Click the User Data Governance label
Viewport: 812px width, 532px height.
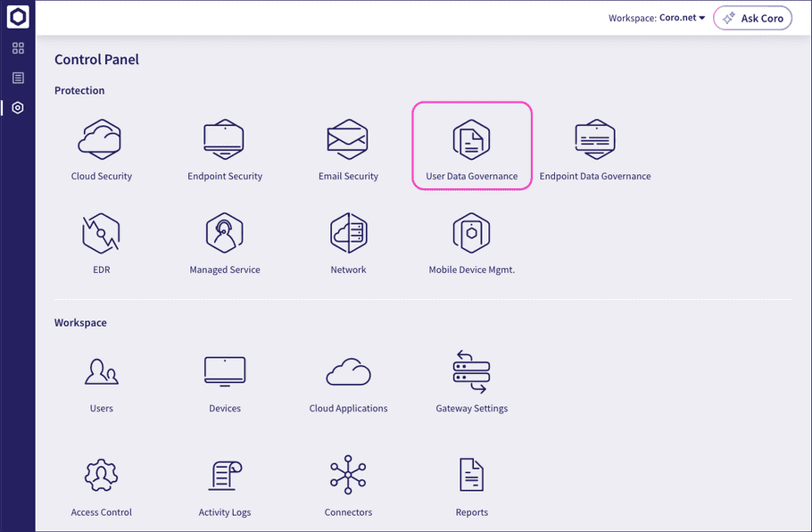[472, 176]
